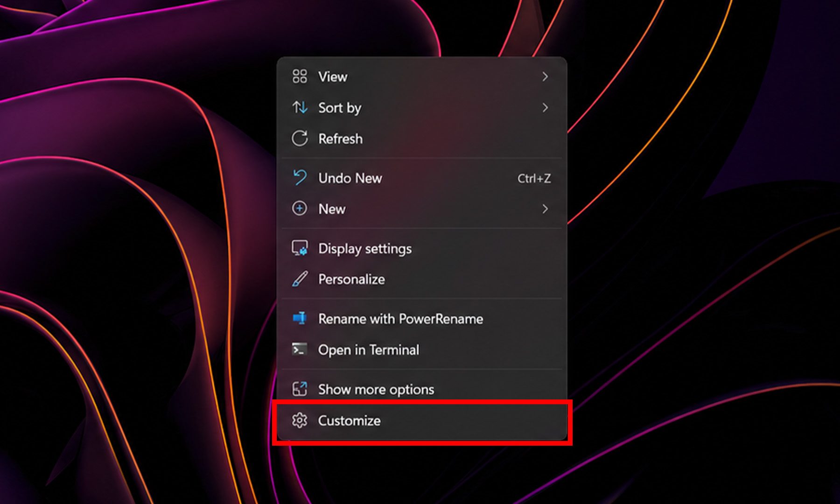Screen dimensions: 840x504
Task: Click the Ctrl+Z shortcut label
Action: pos(534,178)
